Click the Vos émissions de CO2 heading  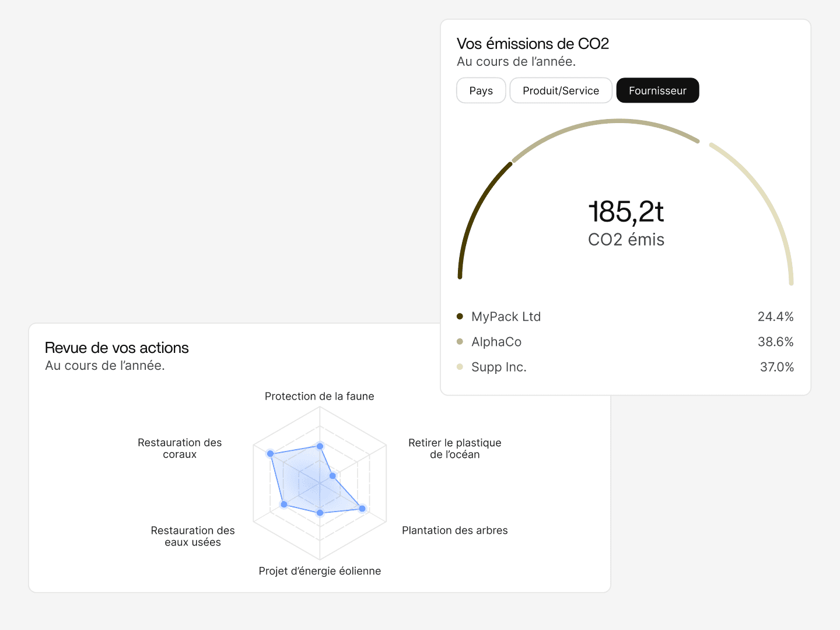pyautogui.click(x=533, y=44)
